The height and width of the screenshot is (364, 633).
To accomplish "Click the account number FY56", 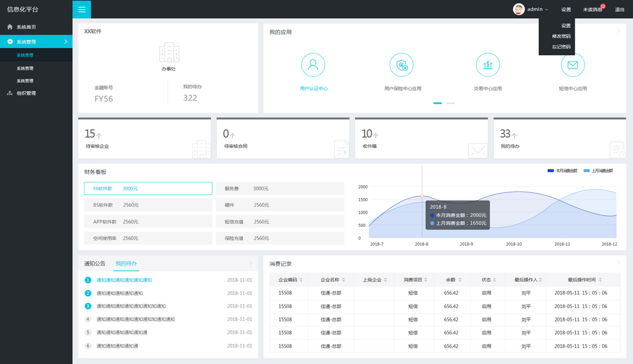I will tap(104, 99).
